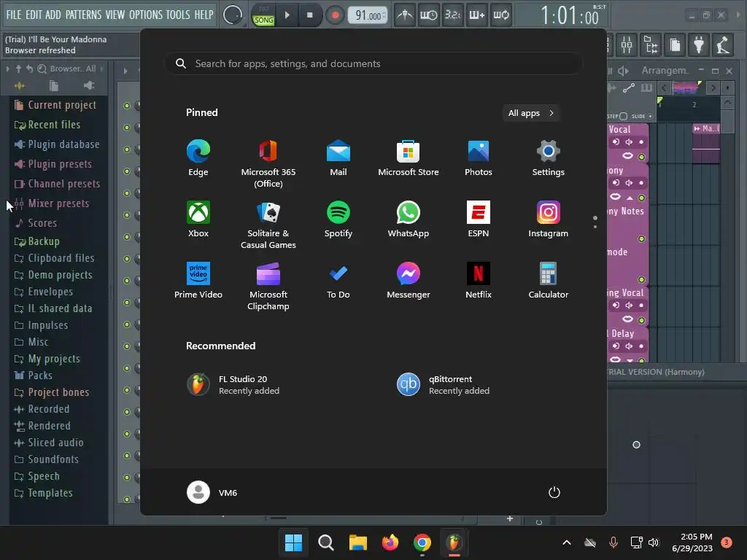Open taskbar volume speaker icon
This screenshot has height=560, width=747.
(x=653, y=542)
